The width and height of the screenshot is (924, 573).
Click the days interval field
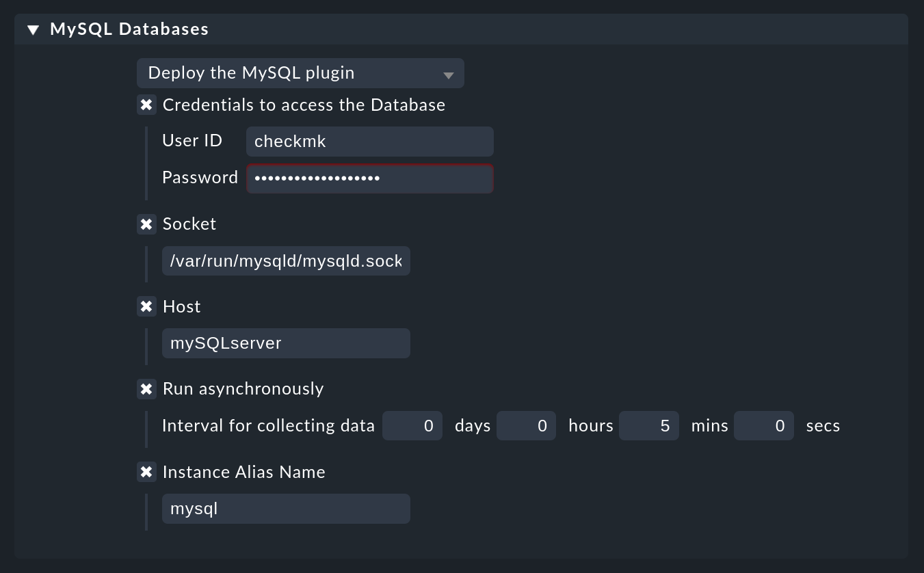[x=412, y=426]
